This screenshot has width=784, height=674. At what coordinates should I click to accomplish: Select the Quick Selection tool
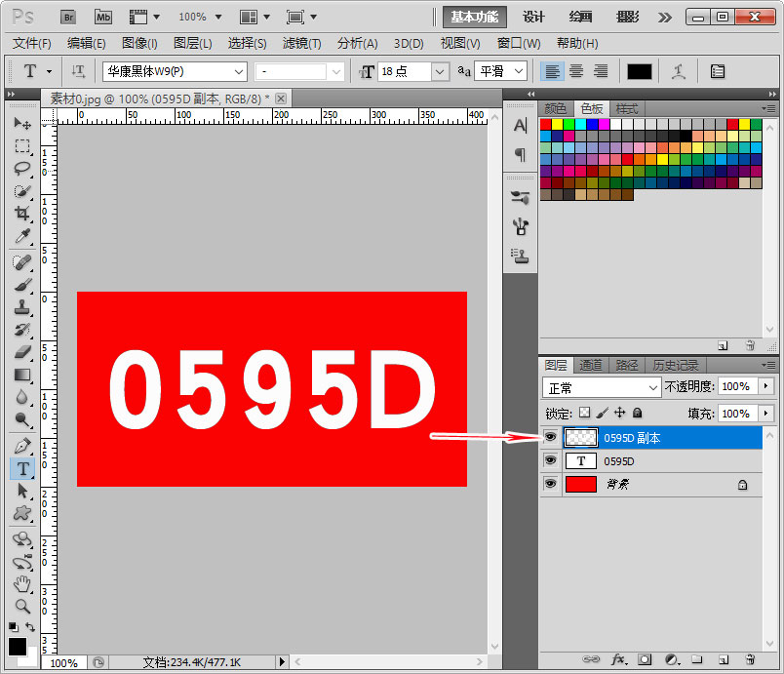(x=22, y=190)
